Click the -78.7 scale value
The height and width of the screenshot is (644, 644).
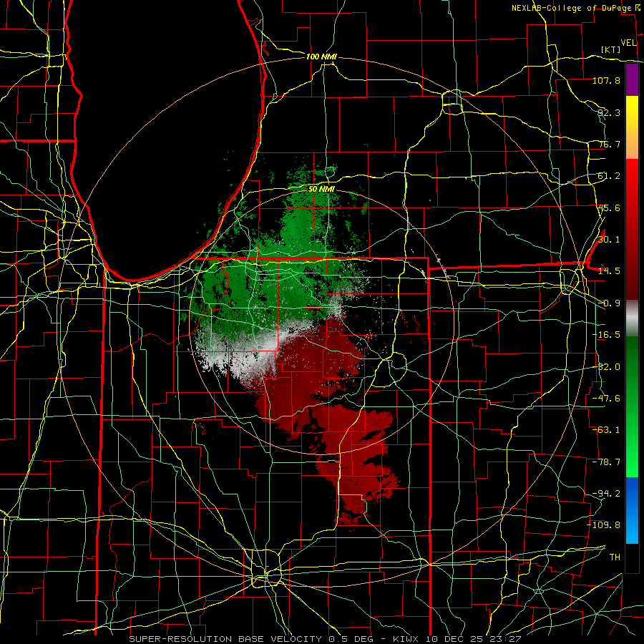pos(606,462)
